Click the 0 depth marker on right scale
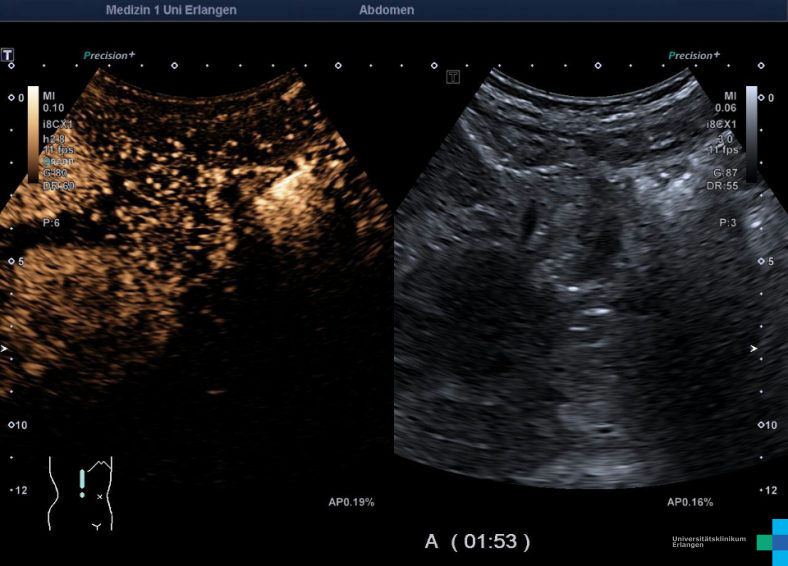The height and width of the screenshot is (566, 788). (x=768, y=98)
